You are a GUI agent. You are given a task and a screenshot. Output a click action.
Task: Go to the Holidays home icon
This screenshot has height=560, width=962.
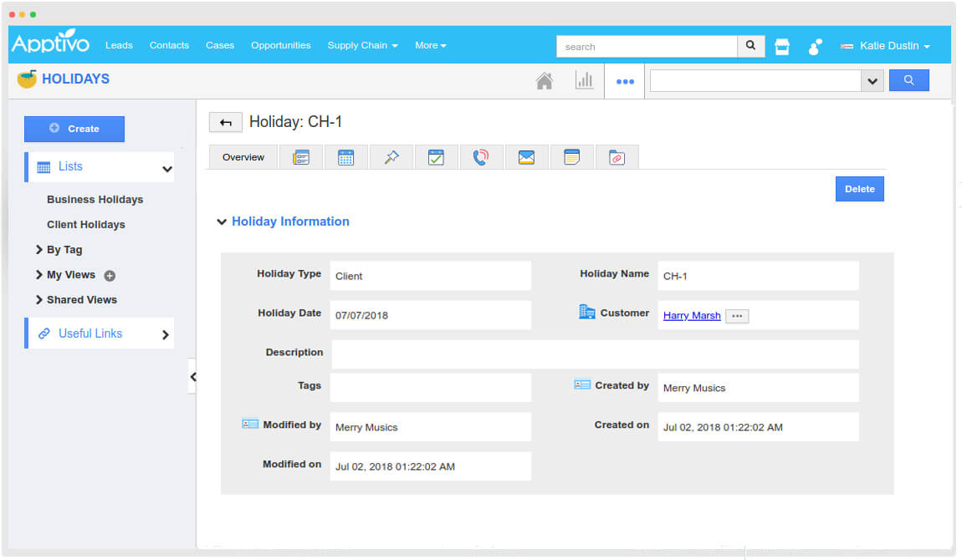coord(545,81)
